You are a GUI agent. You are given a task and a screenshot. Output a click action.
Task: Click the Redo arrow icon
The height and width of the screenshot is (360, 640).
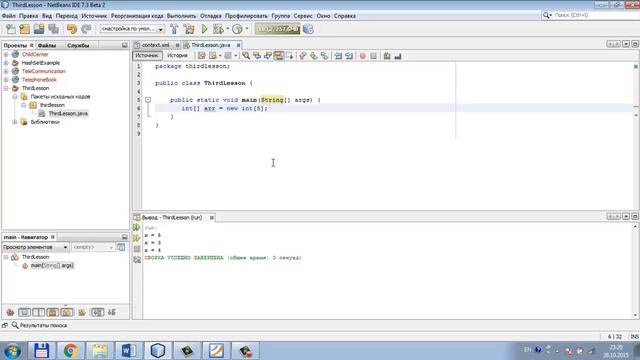[86, 29]
